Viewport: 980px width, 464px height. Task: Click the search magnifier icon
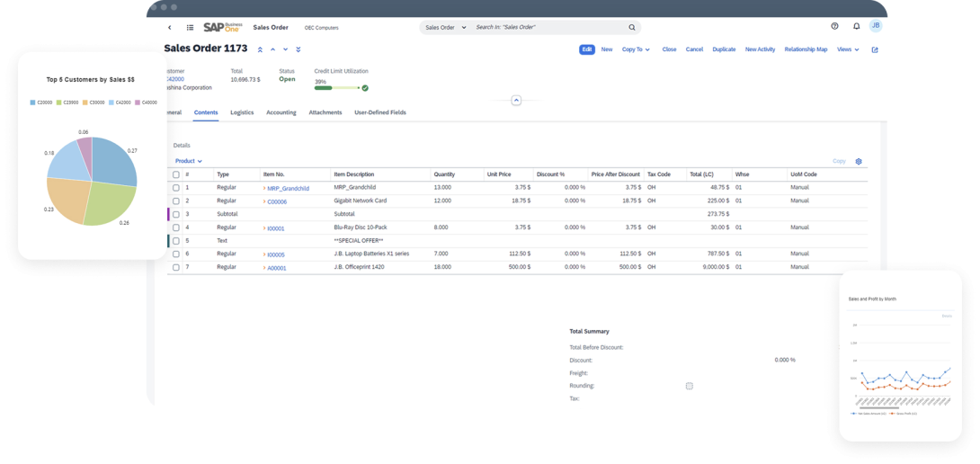(x=632, y=28)
